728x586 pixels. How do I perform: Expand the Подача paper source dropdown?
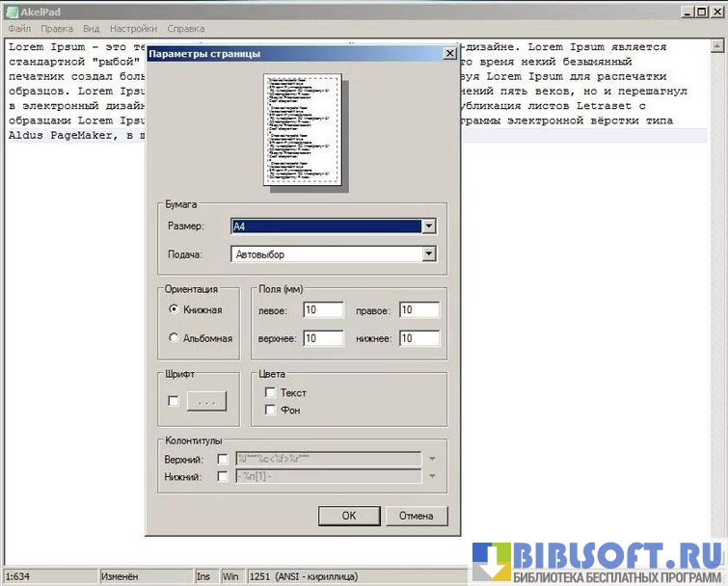click(429, 254)
